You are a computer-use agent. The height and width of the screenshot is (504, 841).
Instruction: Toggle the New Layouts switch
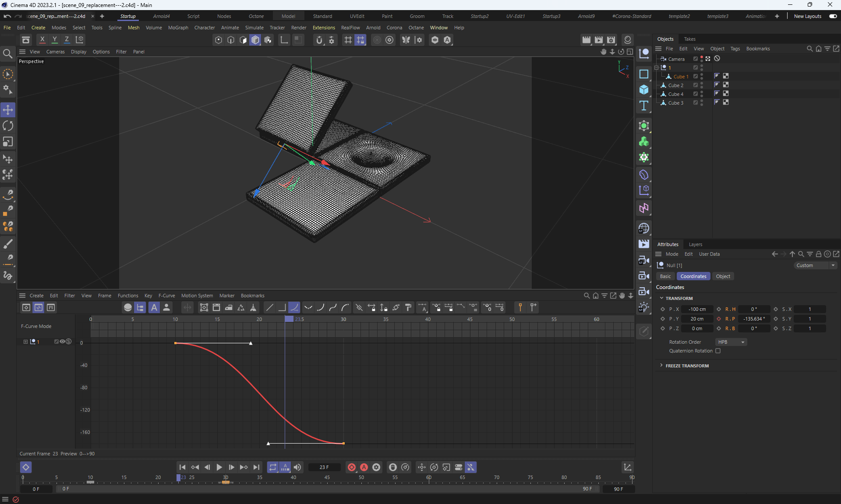click(x=833, y=16)
